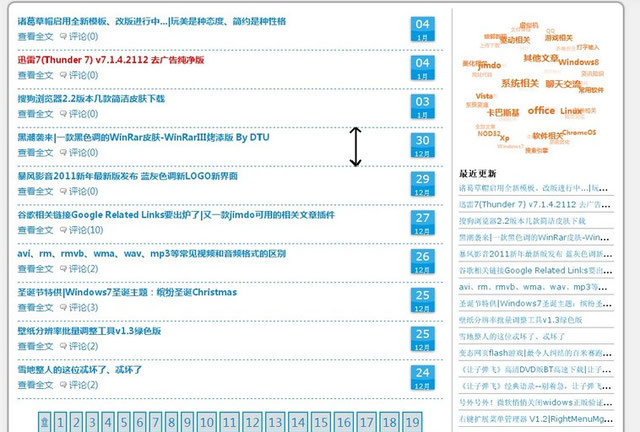Image resolution: width=640 pixels, height=432 pixels.
Task: Select tag office in tag cloud
Action: point(541,111)
